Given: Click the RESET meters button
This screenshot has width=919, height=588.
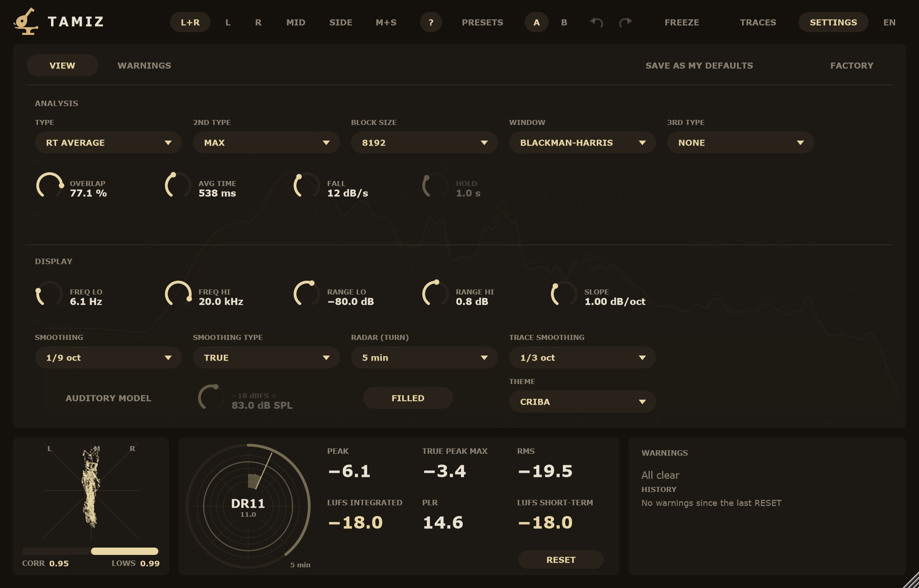Looking at the screenshot, I should coord(561,560).
